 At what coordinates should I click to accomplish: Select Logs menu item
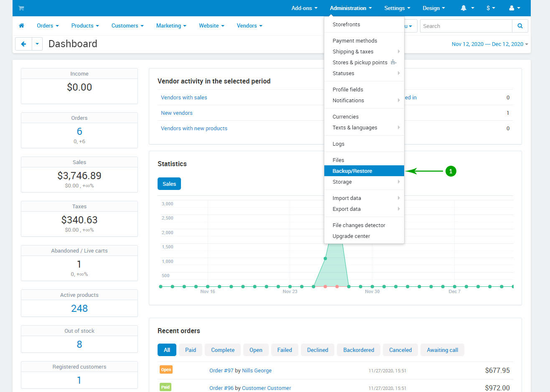(364, 144)
